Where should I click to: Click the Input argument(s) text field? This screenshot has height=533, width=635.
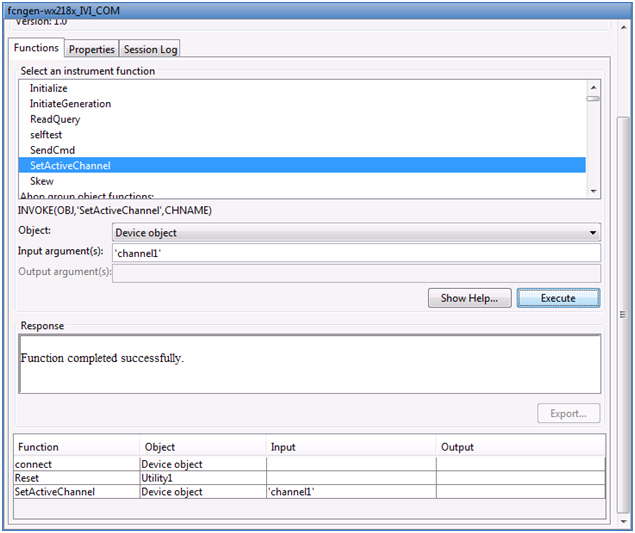pos(356,254)
